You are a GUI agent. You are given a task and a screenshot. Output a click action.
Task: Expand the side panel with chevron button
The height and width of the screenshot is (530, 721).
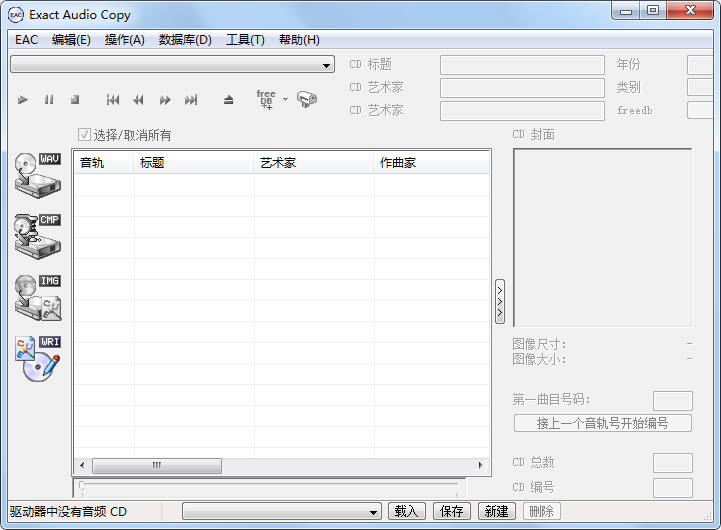(500, 302)
